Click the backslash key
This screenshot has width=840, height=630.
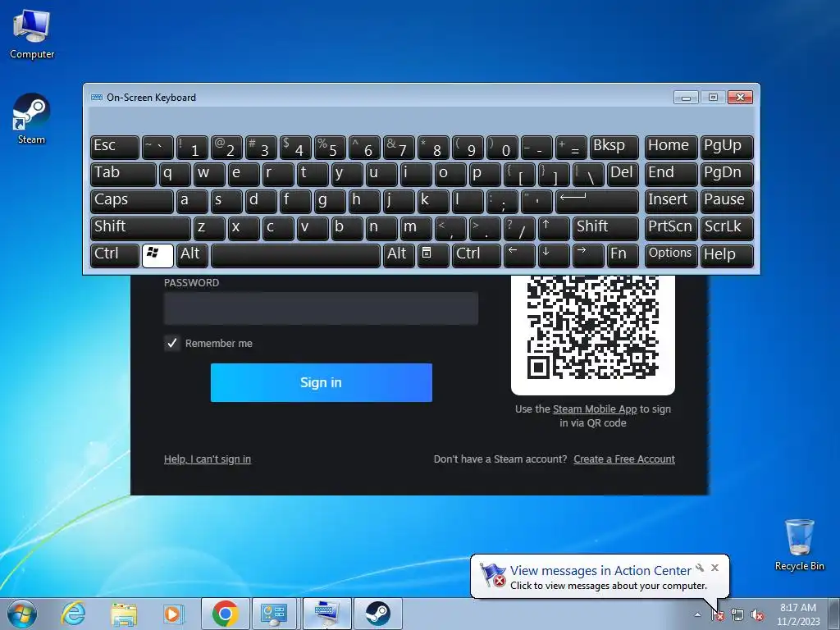point(587,175)
